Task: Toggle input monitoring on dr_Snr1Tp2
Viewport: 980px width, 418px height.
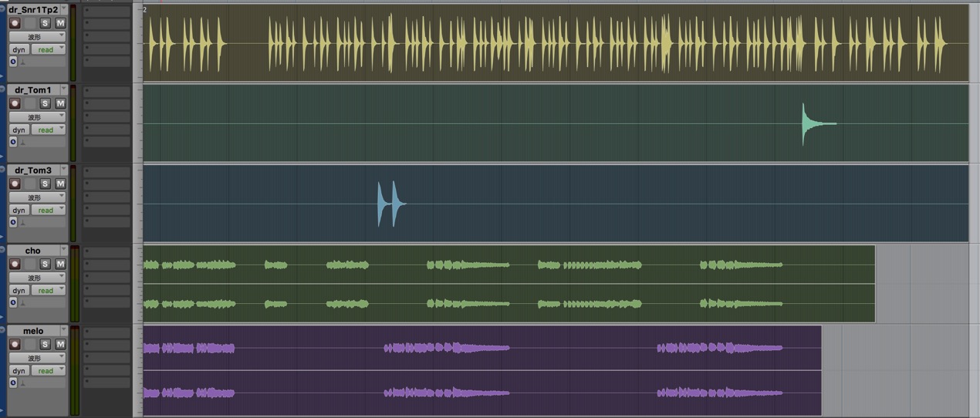Action: pos(30,23)
